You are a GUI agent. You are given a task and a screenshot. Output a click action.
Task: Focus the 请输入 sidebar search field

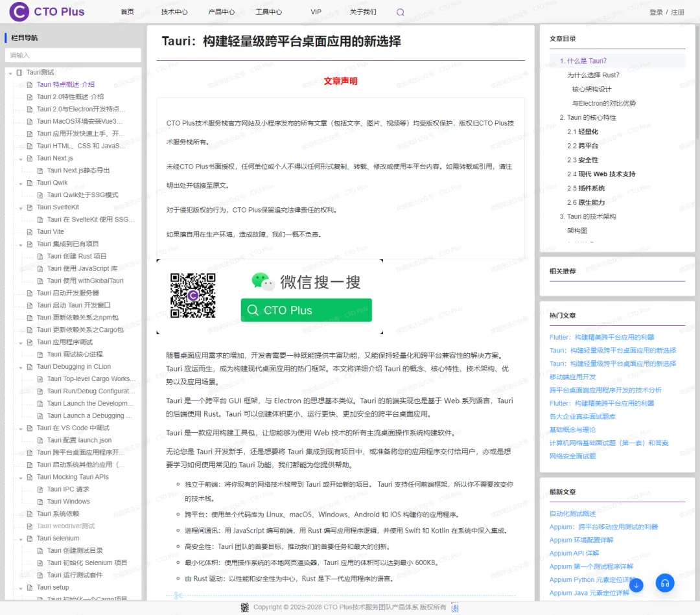click(73, 55)
